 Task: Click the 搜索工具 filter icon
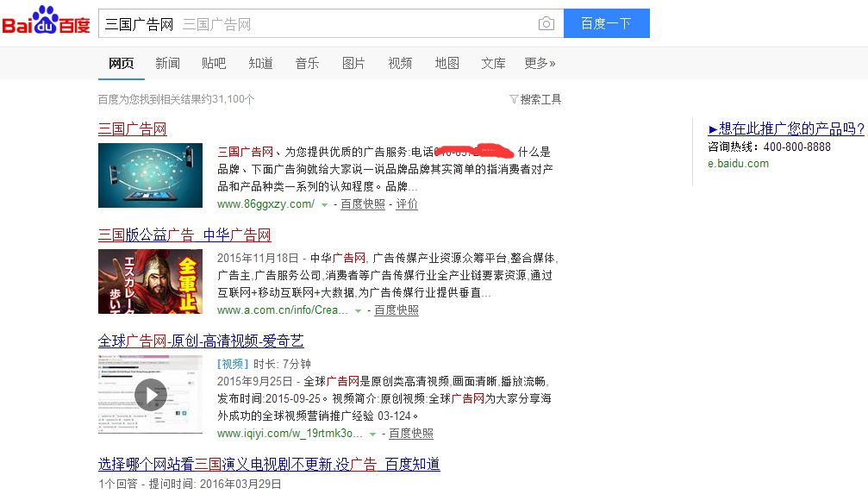pyautogui.click(x=514, y=100)
